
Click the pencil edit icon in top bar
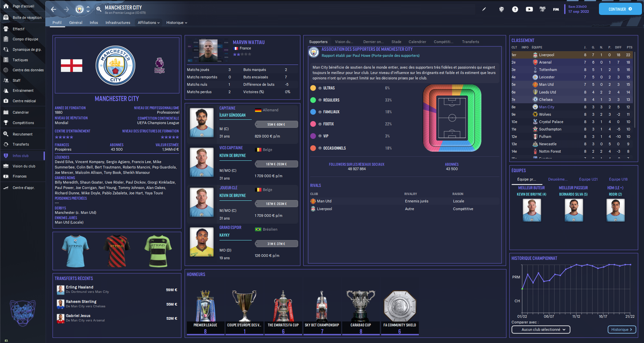point(484,9)
